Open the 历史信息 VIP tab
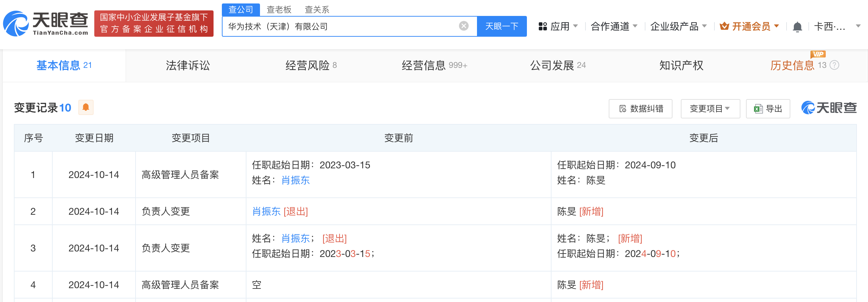 coord(798,65)
